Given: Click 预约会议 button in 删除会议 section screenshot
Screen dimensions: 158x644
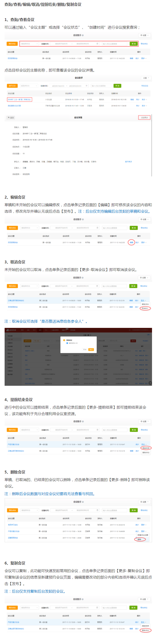Looking at the screenshot, I should click(12, 510).
